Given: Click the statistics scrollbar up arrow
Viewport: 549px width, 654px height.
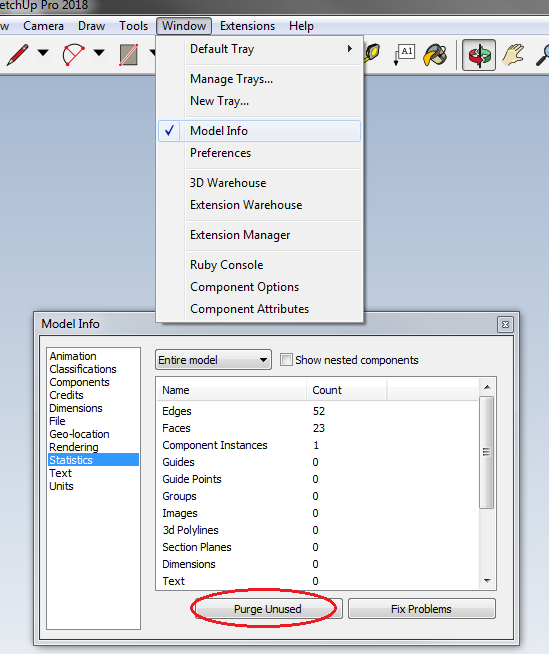Looking at the screenshot, I should point(487,387).
